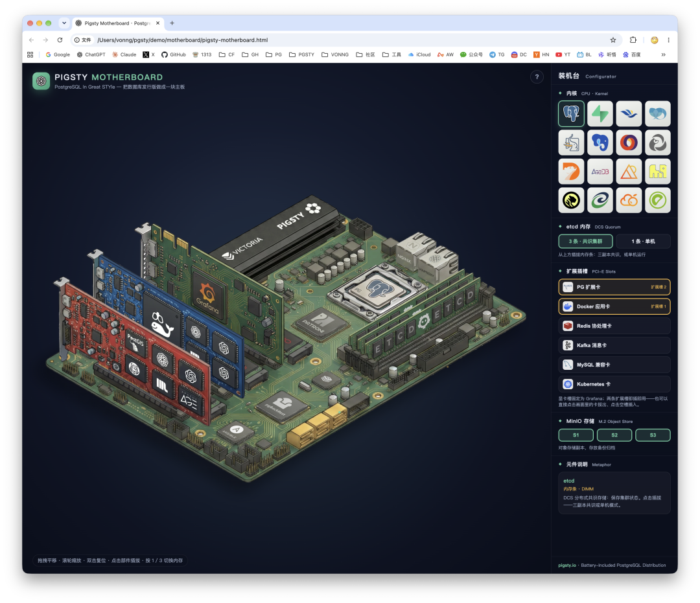Expand the hidden bookmarks overflow chevron
This screenshot has height=603, width=700.
664,55
